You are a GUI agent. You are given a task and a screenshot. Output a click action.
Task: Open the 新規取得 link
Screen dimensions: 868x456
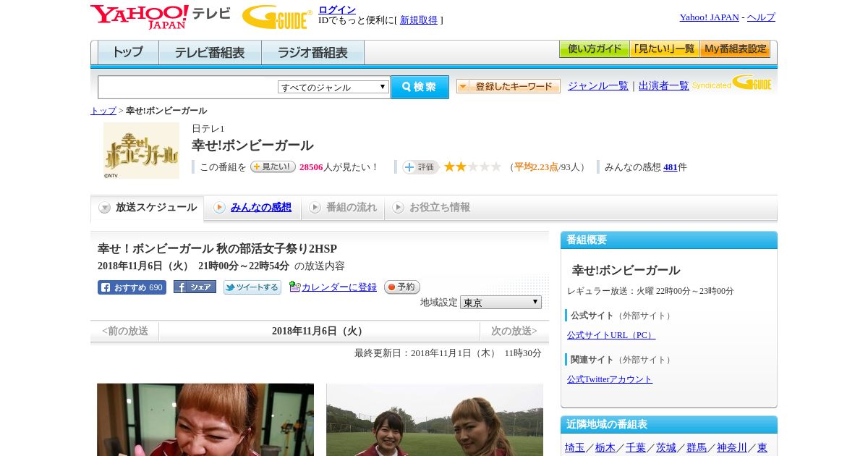pos(419,20)
